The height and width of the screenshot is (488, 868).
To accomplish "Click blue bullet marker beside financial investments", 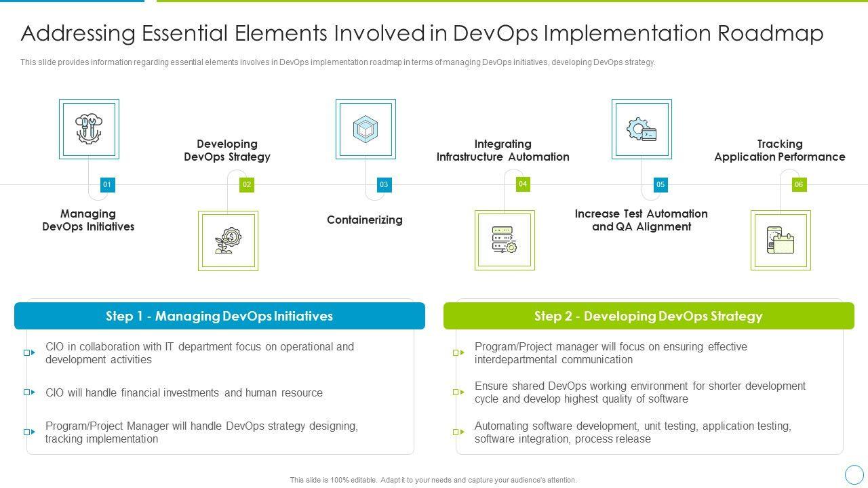I will tap(29, 392).
